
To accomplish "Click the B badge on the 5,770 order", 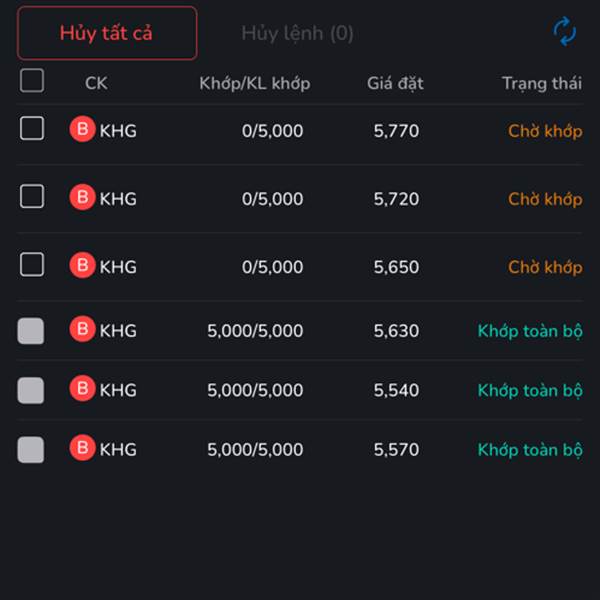I will coord(82,129).
